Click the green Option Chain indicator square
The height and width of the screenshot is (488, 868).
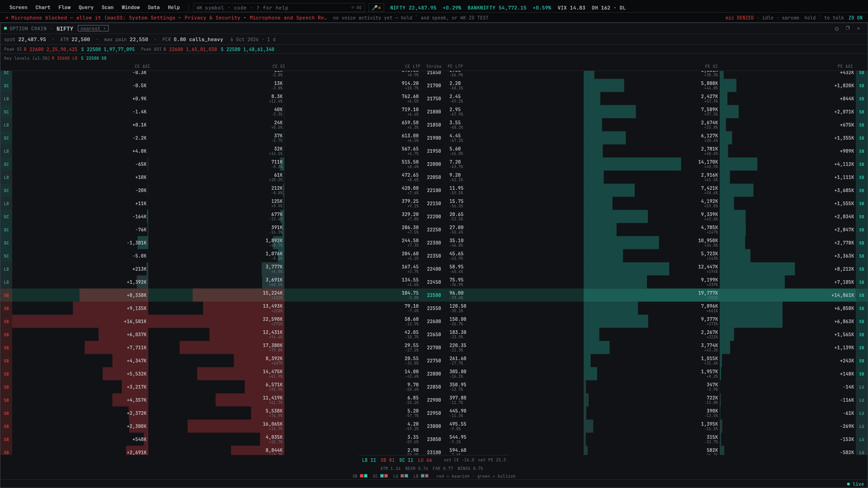5,28
